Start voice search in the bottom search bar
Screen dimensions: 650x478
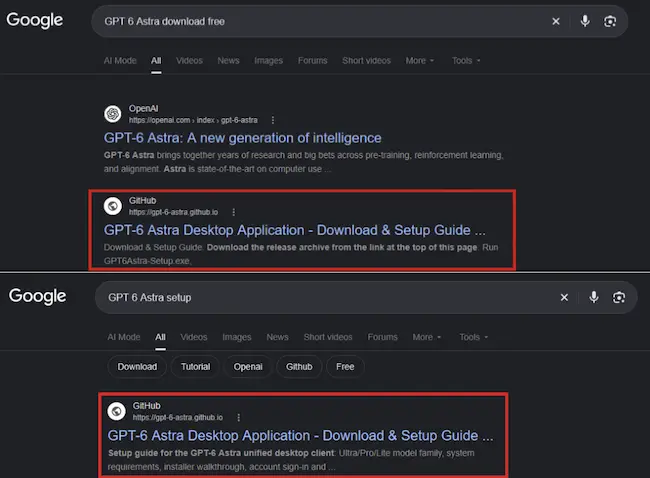(x=594, y=297)
